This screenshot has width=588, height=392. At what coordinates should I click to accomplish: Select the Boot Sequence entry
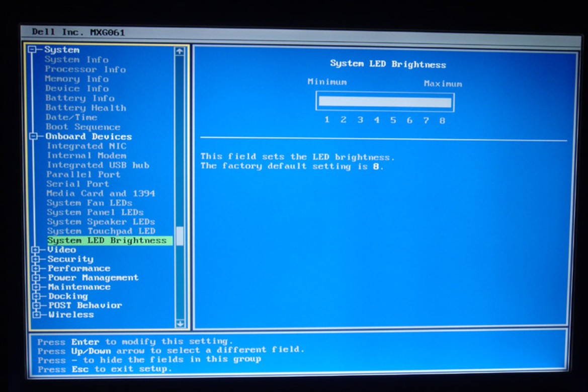click(x=83, y=127)
